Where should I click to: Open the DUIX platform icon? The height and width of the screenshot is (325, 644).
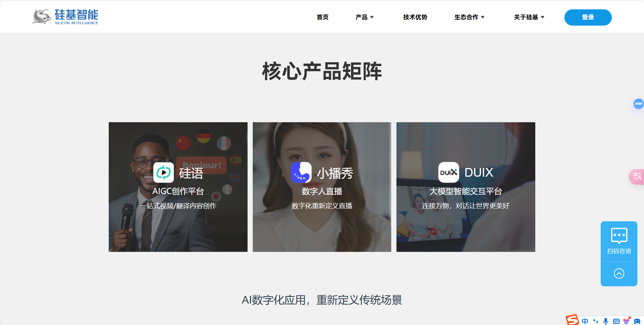pos(449,173)
